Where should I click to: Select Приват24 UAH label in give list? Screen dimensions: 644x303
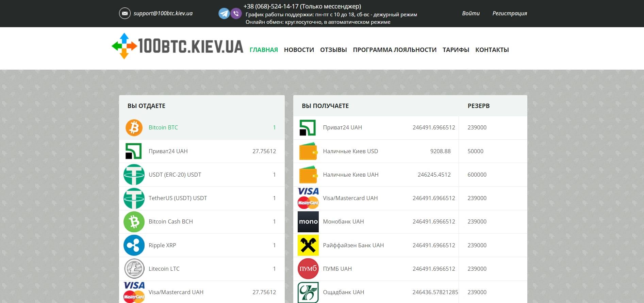click(168, 151)
